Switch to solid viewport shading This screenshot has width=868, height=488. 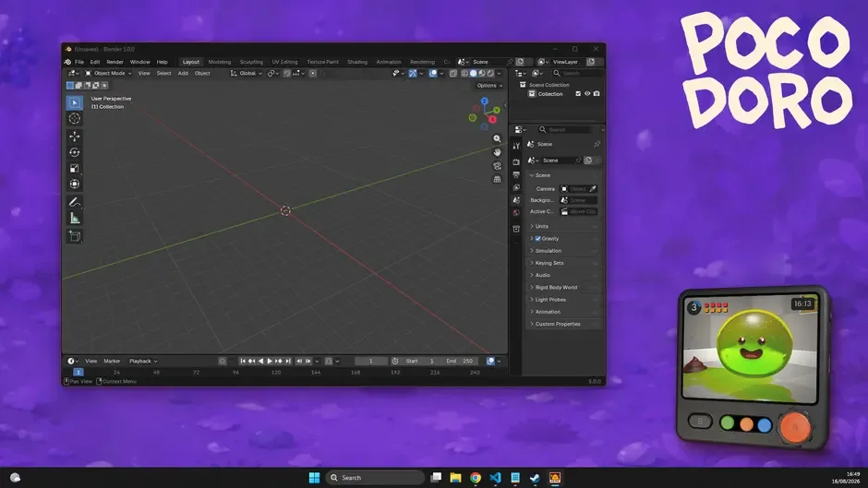(x=474, y=73)
